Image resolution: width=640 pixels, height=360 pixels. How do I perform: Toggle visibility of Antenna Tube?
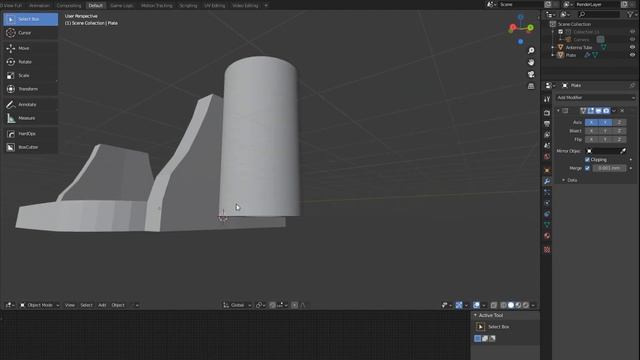point(632,47)
